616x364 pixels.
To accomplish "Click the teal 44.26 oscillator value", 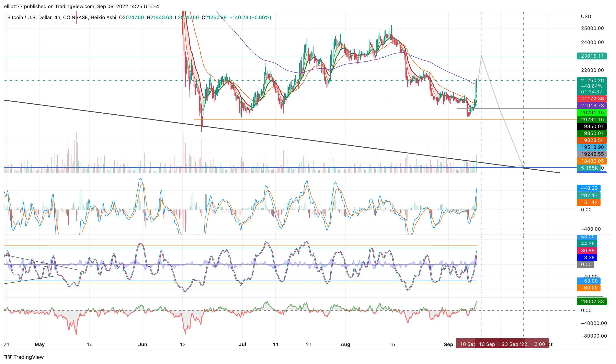I will click(587, 243).
